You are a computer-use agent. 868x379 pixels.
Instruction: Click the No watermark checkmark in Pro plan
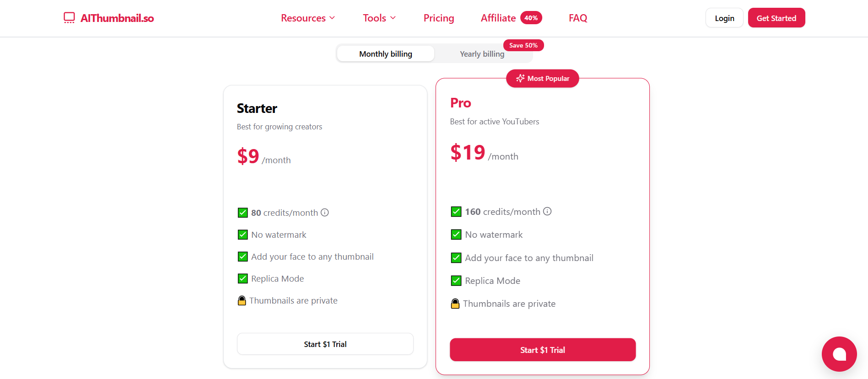tap(456, 234)
